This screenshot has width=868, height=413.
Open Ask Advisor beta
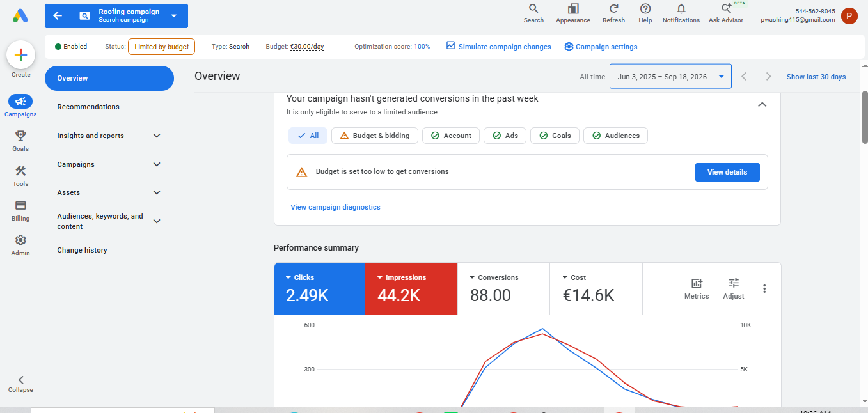[x=726, y=13]
